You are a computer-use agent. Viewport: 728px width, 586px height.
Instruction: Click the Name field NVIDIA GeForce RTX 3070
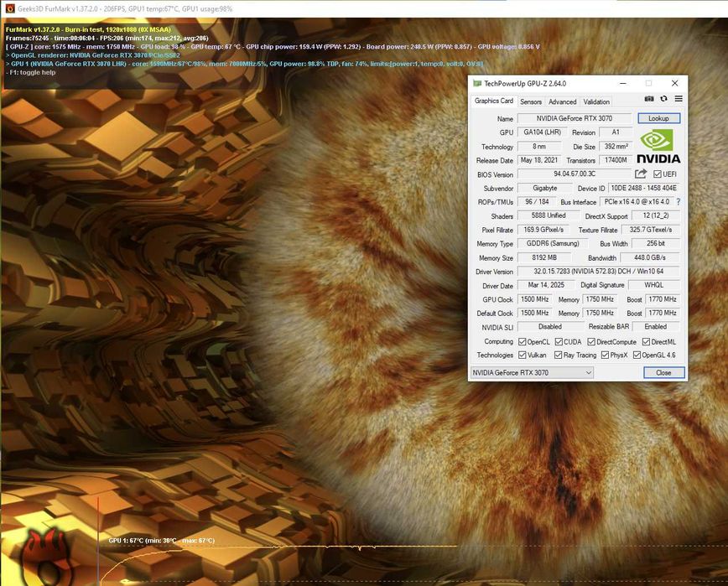click(x=575, y=118)
